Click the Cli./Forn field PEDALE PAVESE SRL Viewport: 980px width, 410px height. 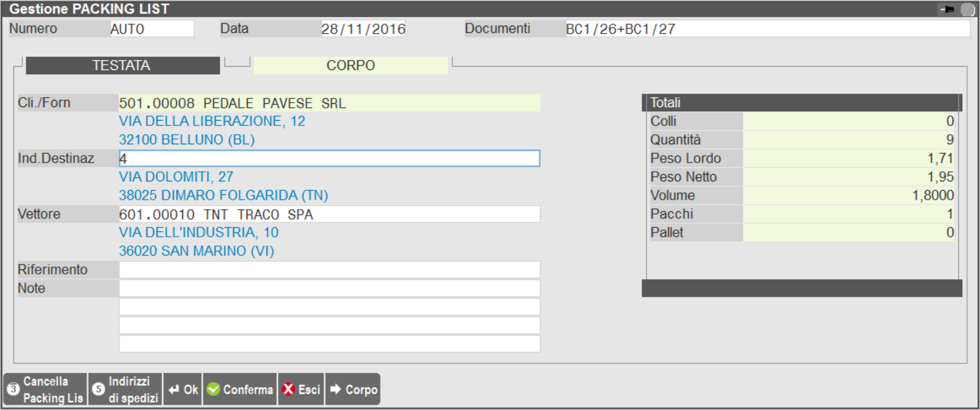click(329, 103)
